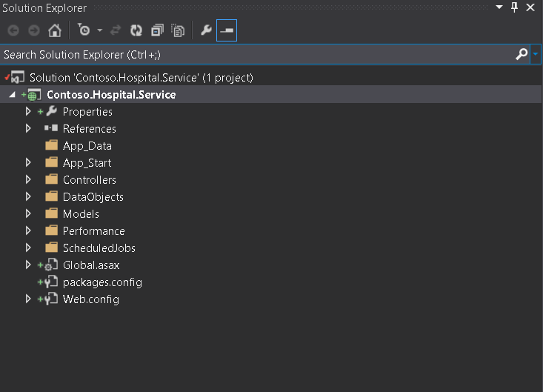The height and width of the screenshot is (392, 543).
Task: Open the search options dropdown arrow
Action: [536, 54]
